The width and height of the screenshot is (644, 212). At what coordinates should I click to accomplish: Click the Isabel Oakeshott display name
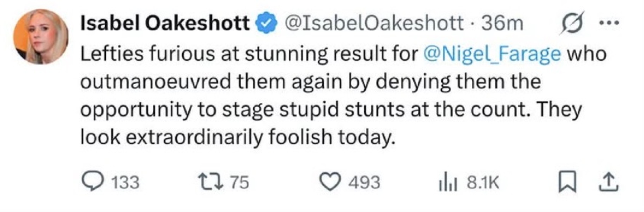point(165,23)
